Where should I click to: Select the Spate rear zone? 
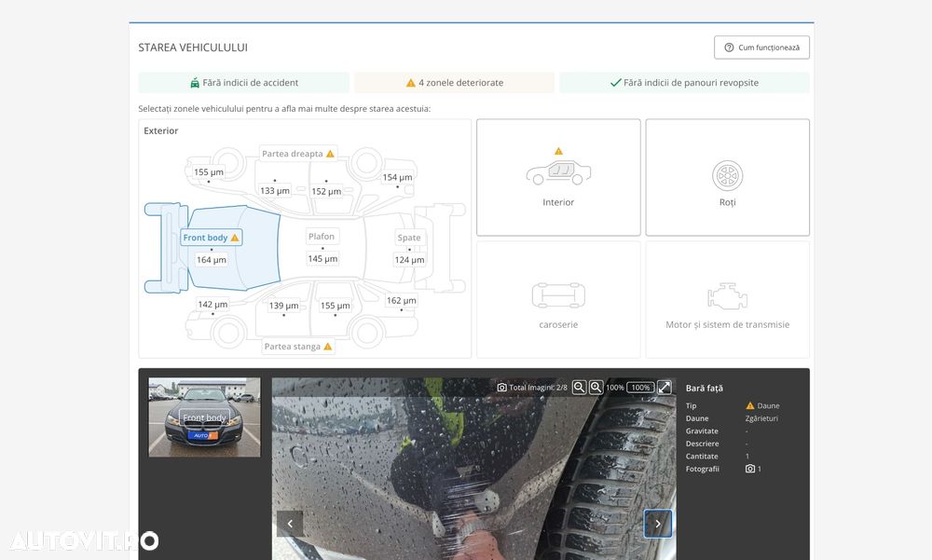click(x=409, y=238)
